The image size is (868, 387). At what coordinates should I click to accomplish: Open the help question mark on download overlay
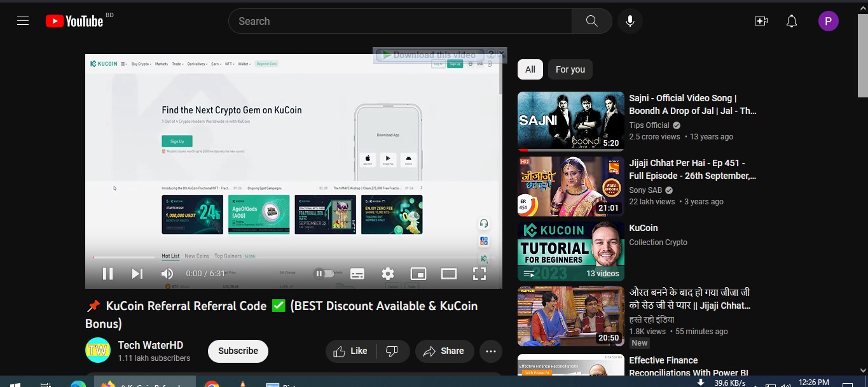click(x=491, y=55)
